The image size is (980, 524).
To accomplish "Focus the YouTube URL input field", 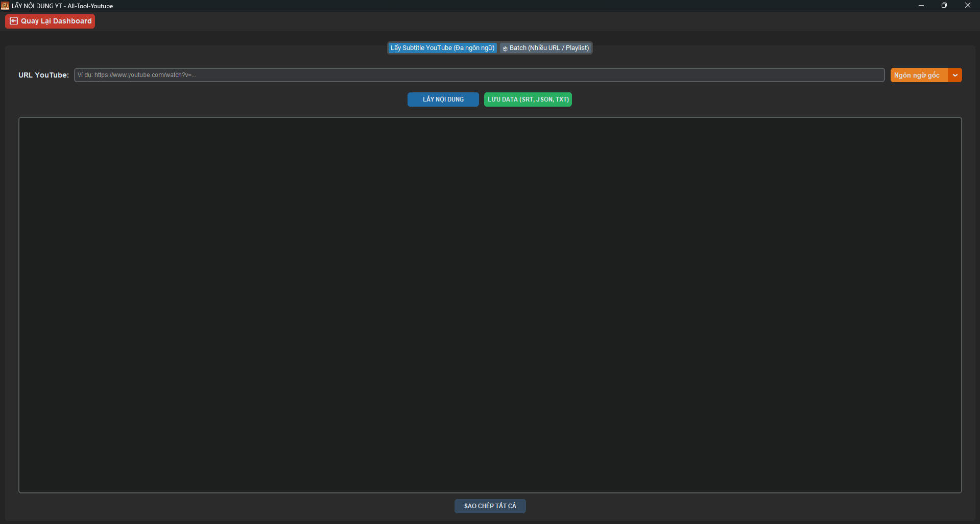I will [479, 75].
